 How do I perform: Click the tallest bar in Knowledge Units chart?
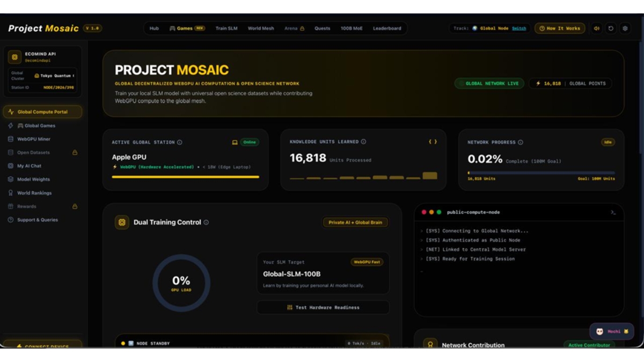tap(430, 175)
